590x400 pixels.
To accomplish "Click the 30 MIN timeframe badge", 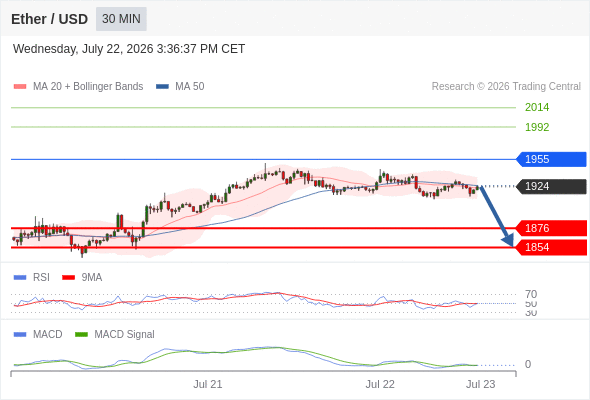I will [121, 19].
